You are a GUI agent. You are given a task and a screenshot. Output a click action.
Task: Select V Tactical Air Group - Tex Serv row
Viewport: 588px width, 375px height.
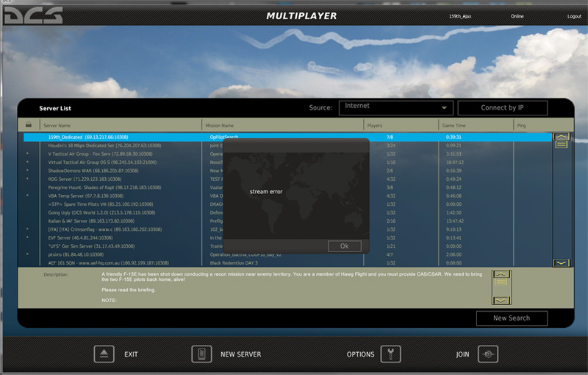(x=287, y=154)
